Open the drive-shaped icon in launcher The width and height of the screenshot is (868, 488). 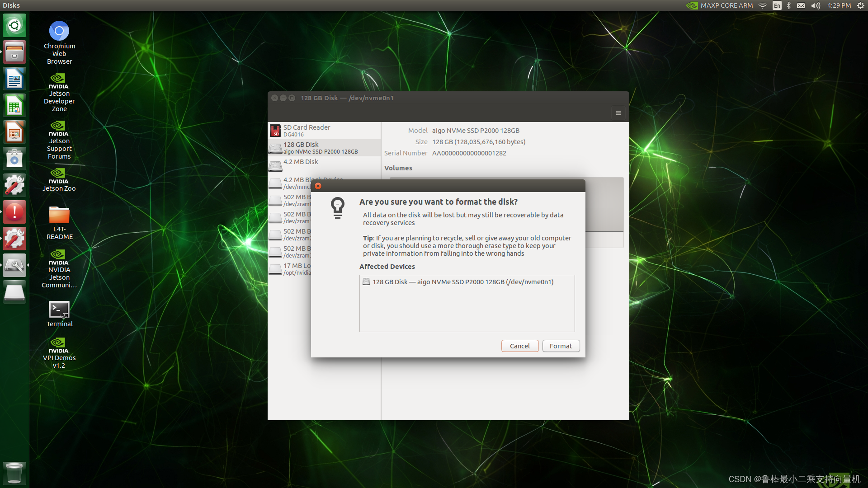(x=14, y=292)
